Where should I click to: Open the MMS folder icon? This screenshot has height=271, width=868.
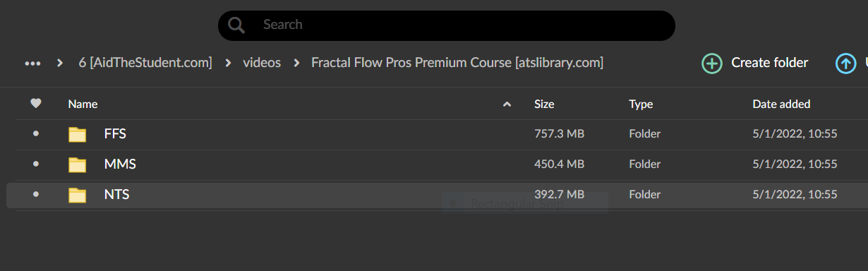point(77,164)
